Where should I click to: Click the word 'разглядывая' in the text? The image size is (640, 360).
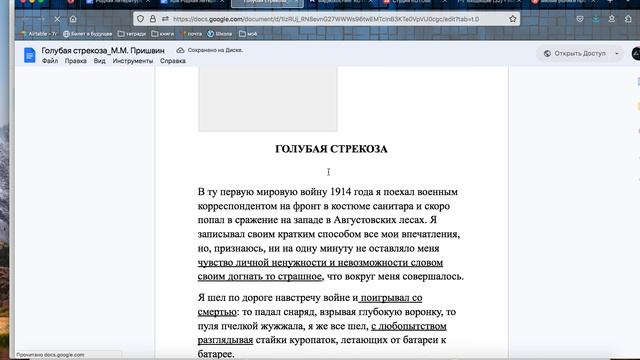(225, 340)
